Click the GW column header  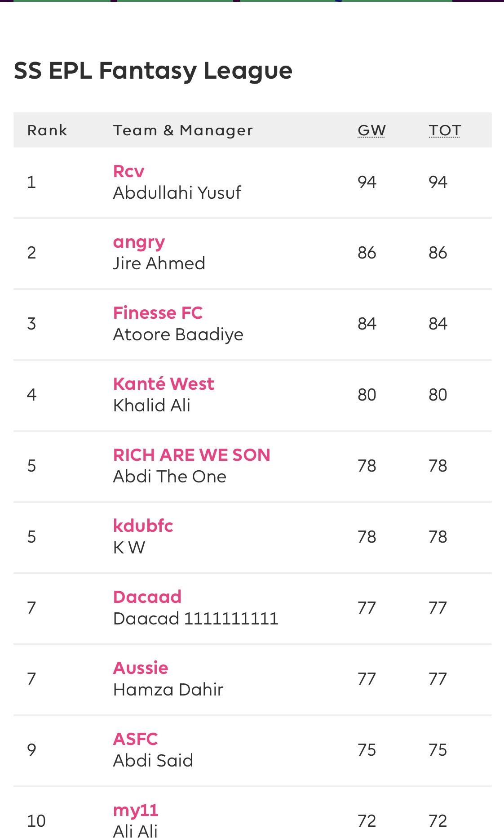(x=371, y=130)
